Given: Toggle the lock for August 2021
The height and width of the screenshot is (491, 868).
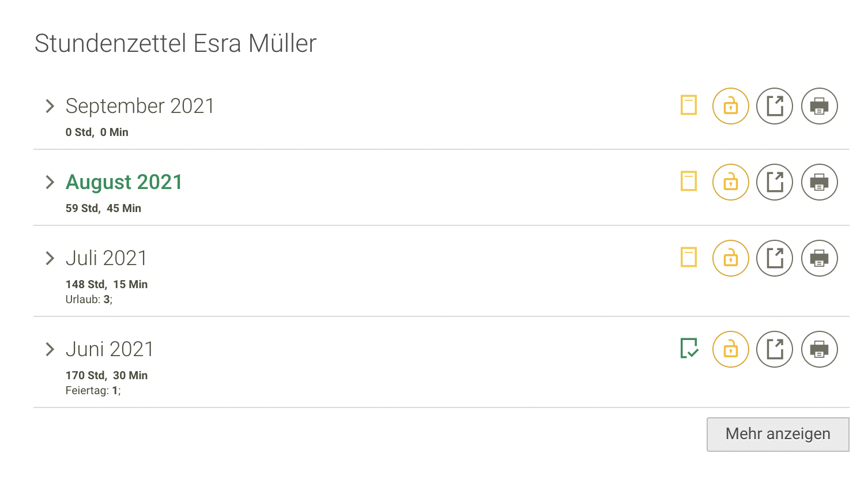Looking at the screenshot, I should [730, 182].
